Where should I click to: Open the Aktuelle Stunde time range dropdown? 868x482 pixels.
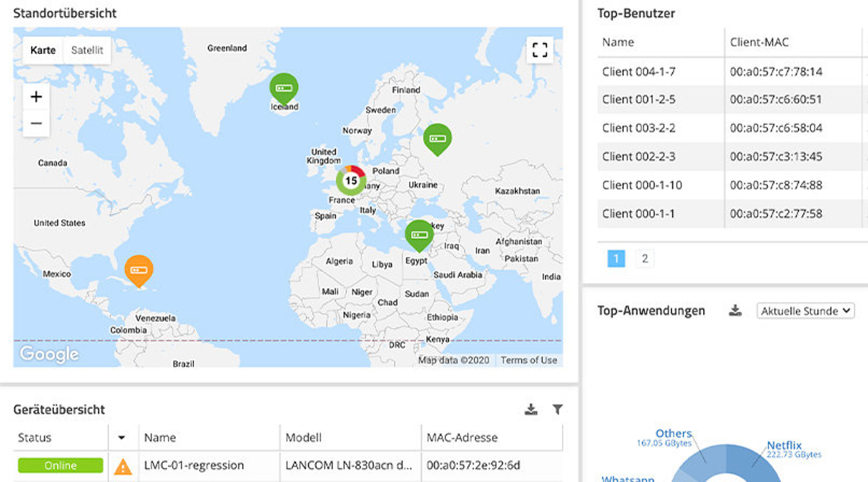click(x=806, y=311)
